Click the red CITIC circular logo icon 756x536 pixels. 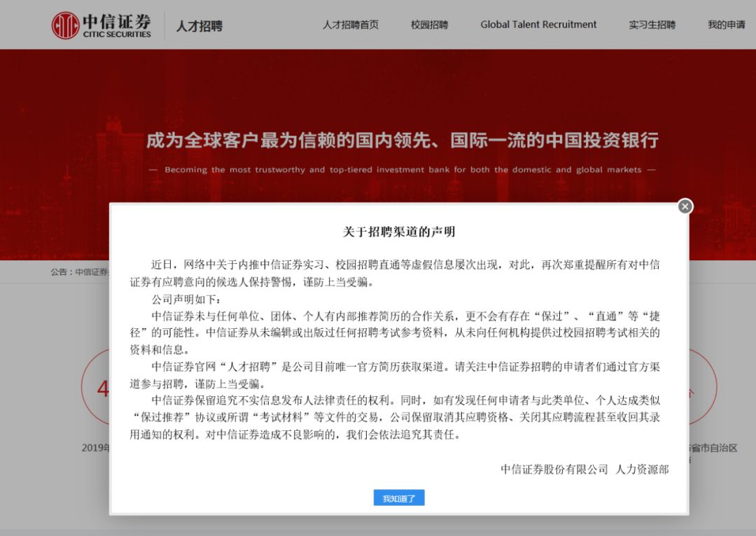click(65, 25)
